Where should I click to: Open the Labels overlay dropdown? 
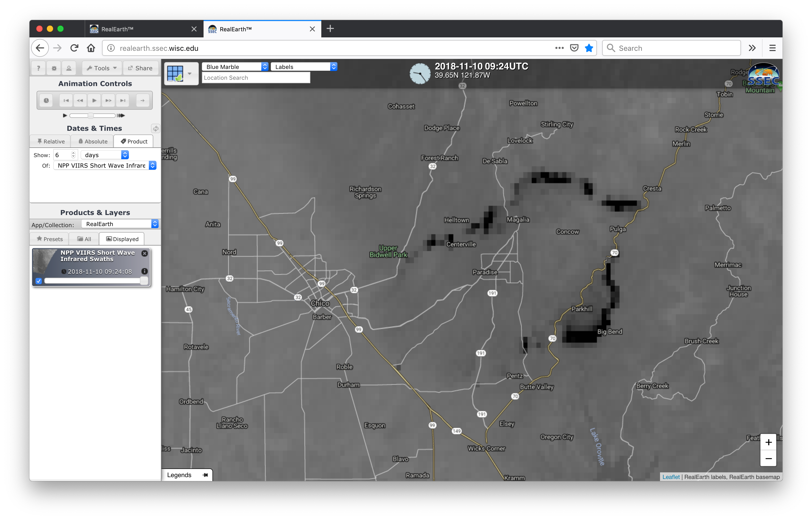[304, 67]
